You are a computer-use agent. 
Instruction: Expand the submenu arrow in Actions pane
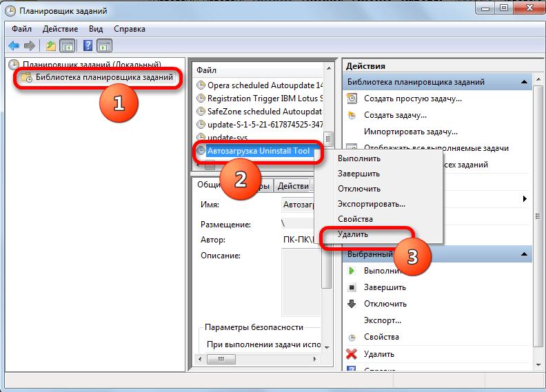click(x=525, y=198)
